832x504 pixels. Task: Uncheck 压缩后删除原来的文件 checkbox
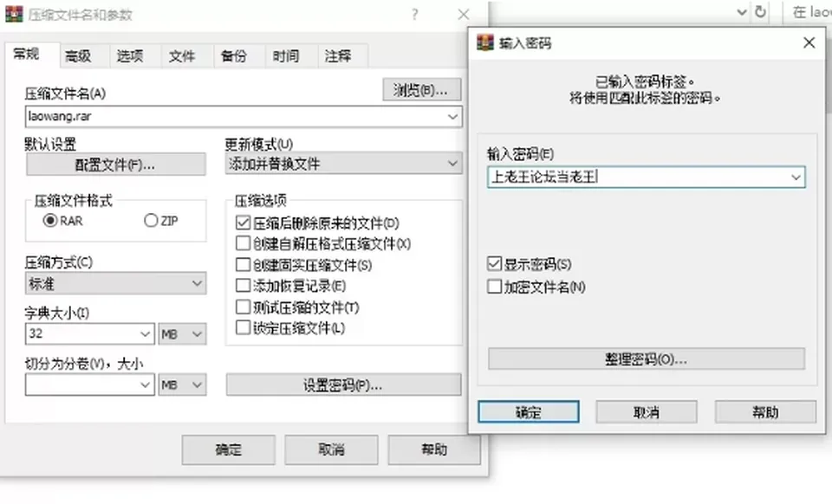pyautogui.click(x=243, y=223)
